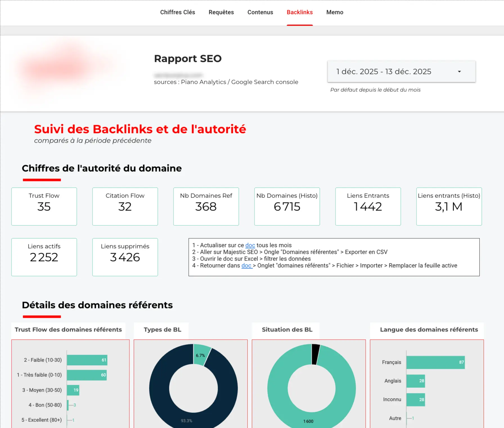Viewport: 504px width, 428px height.
Task: Expand the date range dropdown arrow
Action: (459, 72)
